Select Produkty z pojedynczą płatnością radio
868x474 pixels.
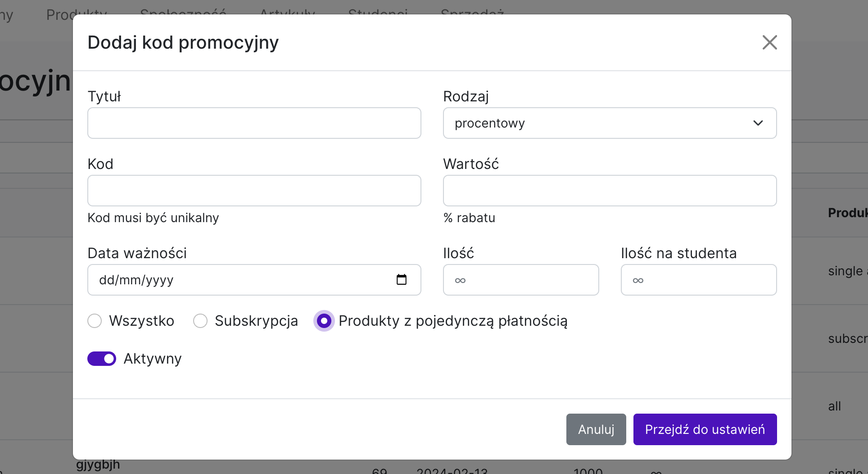point(324,321)
